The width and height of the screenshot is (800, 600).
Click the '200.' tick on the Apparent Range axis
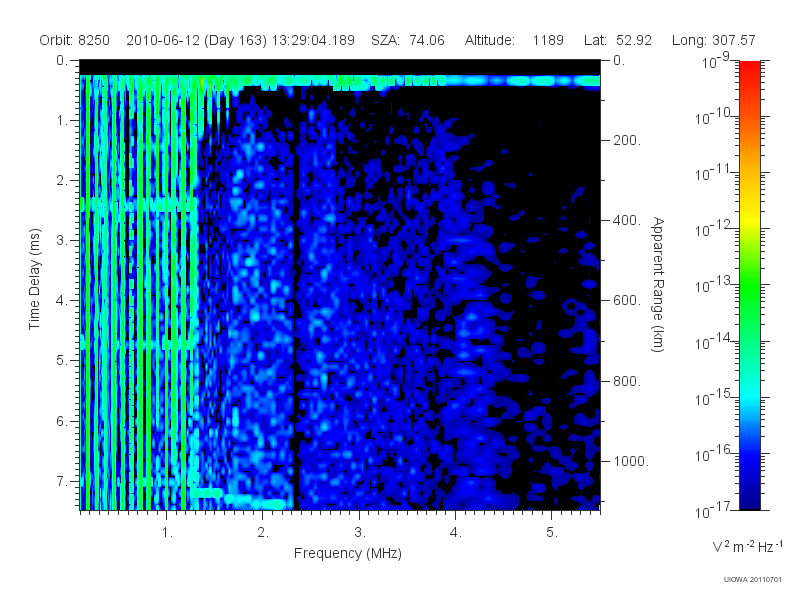[627, 140]
